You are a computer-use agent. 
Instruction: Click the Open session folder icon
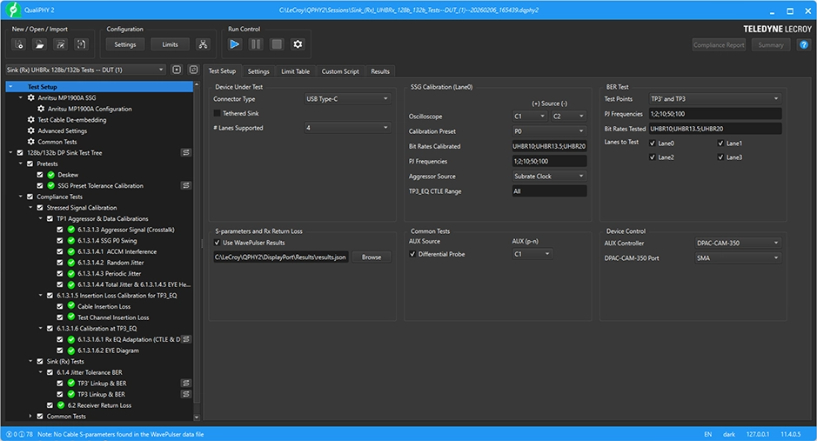[40, 44]
